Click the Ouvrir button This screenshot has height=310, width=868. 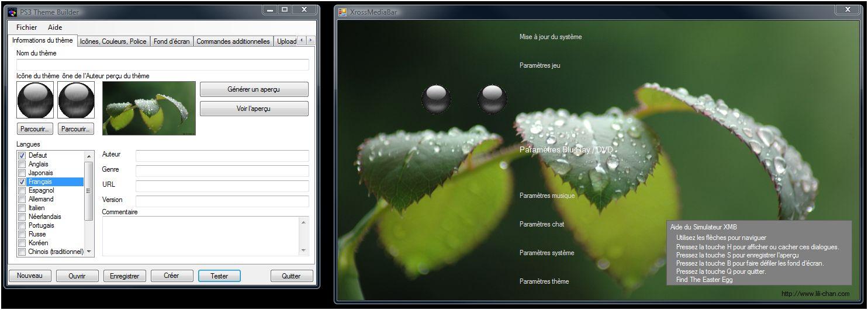[77, 276]
